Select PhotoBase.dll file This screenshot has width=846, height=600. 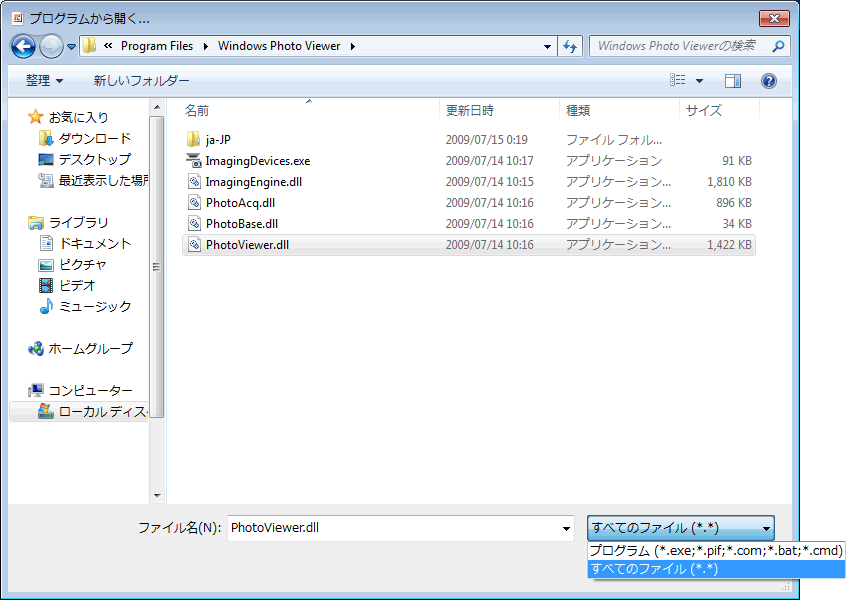(469, 224)
